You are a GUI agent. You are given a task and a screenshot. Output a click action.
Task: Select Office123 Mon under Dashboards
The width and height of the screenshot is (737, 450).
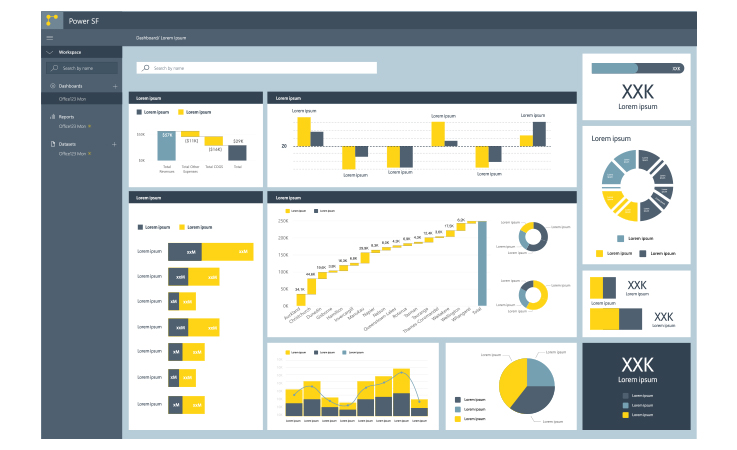click(x=72, y=99)
